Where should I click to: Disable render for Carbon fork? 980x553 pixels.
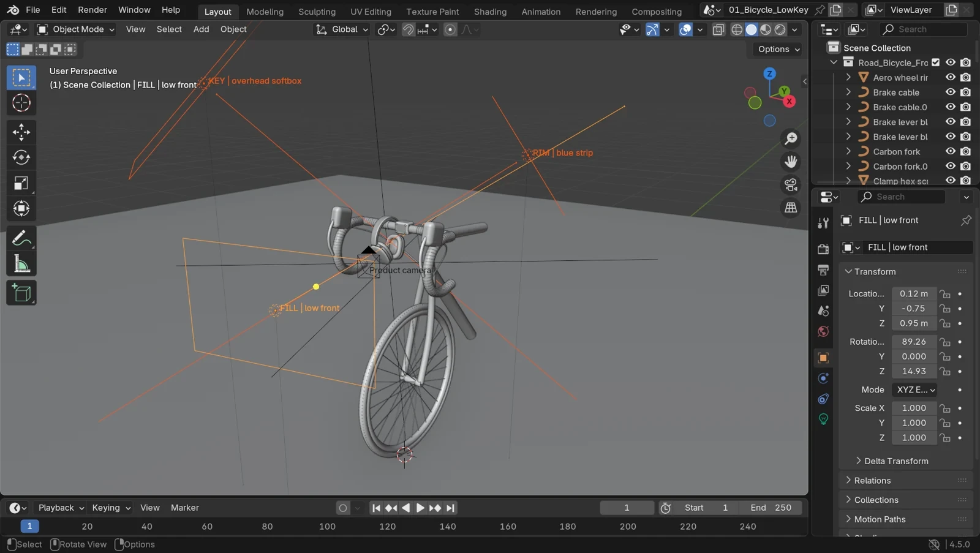[966, 152]
